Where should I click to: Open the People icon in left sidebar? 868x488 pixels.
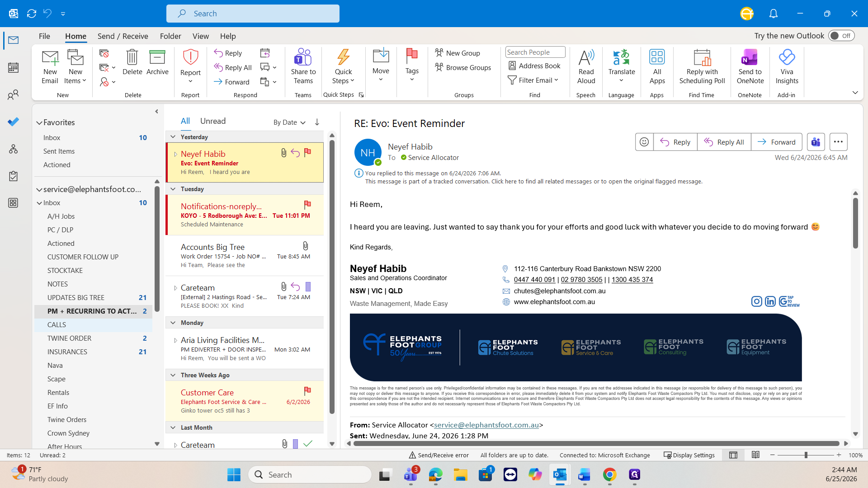14,95
